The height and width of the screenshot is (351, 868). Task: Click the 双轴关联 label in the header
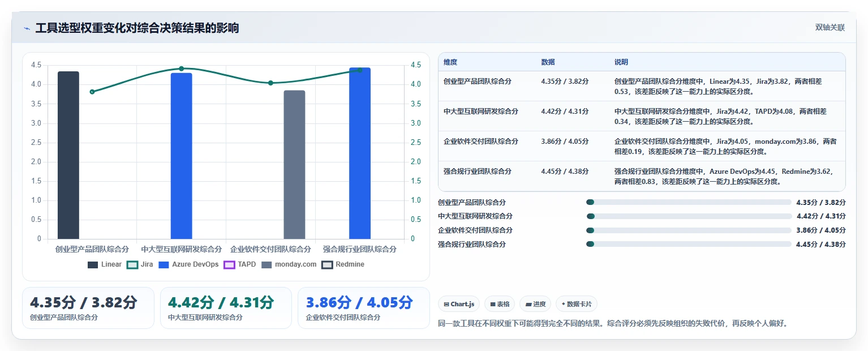pyautogui.click(x=830, y=28)
